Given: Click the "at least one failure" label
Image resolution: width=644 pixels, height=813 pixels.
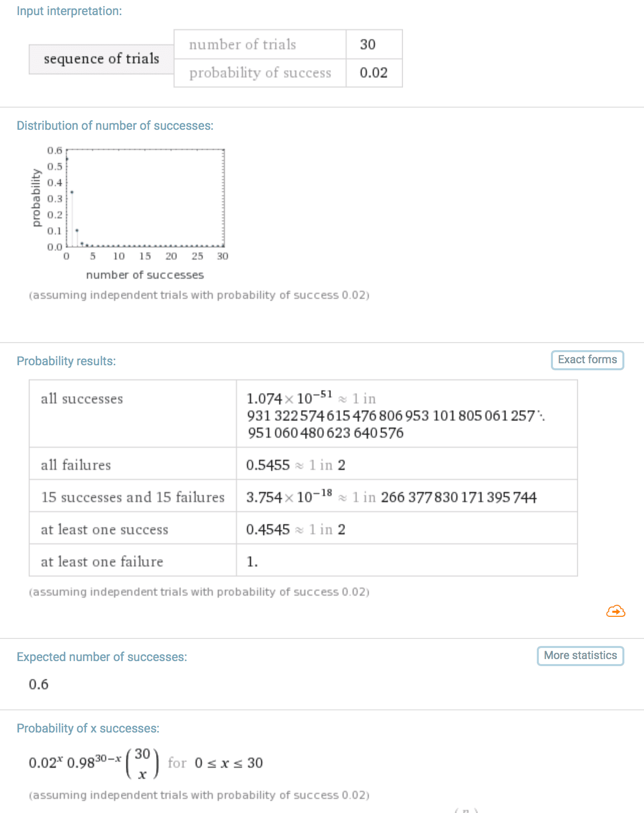Looking at the screenshot, I should (102, 561).
